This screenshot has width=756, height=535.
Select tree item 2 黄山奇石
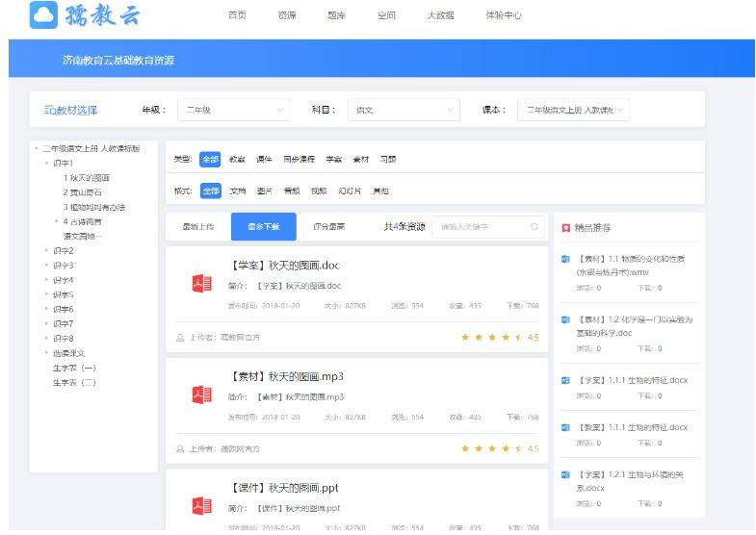[83, 192]
